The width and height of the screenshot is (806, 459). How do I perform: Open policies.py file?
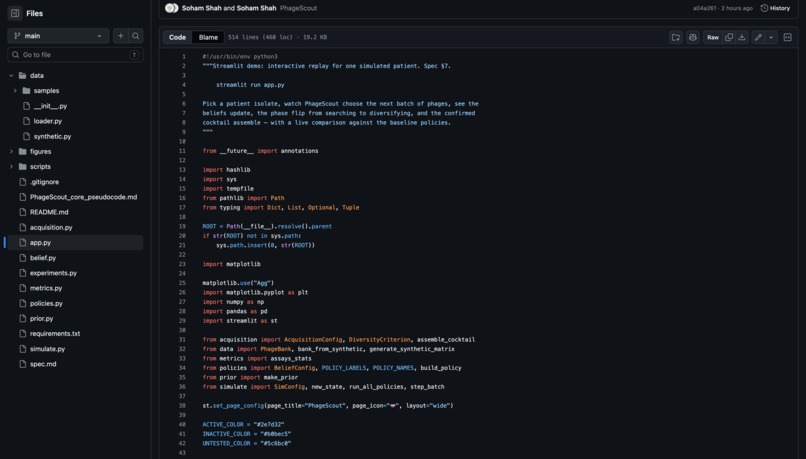pos(46,303)
